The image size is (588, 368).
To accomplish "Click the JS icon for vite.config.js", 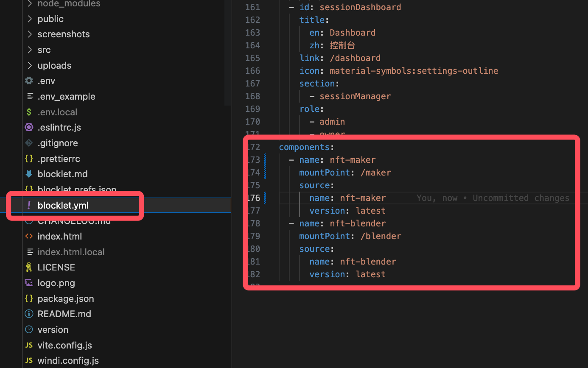I will tap(29, 345).
